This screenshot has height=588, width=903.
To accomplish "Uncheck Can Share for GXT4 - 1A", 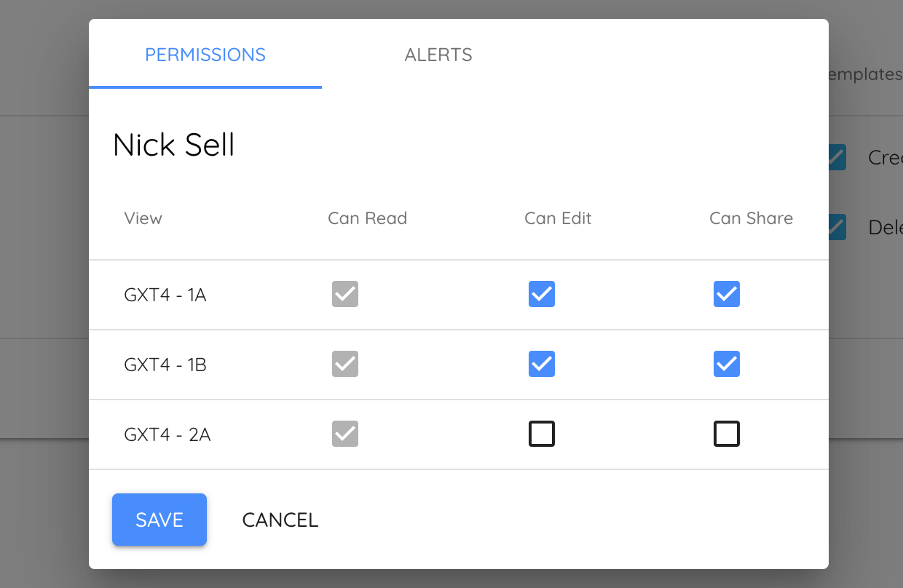I will (726, 294).
